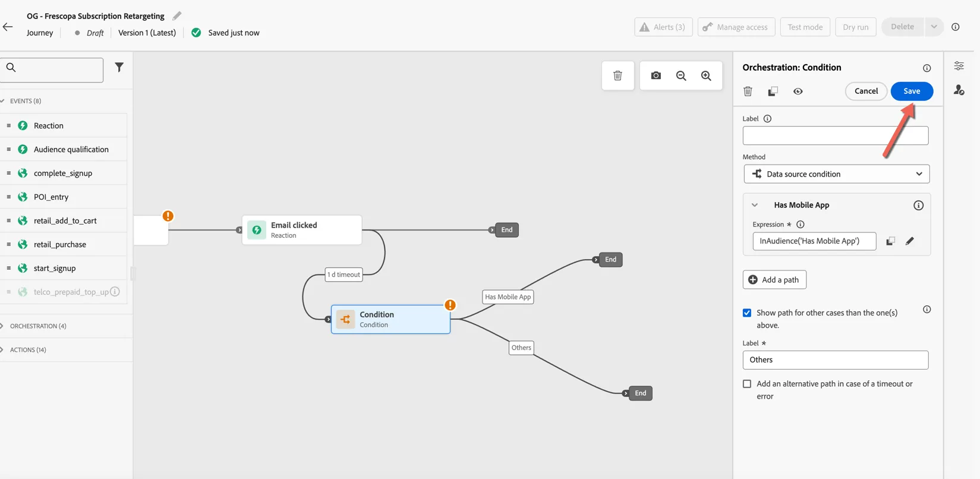This screenshot has height=479, width=980.
Task: Zoom out of the journey canvas
Action: tap(681, 75)
